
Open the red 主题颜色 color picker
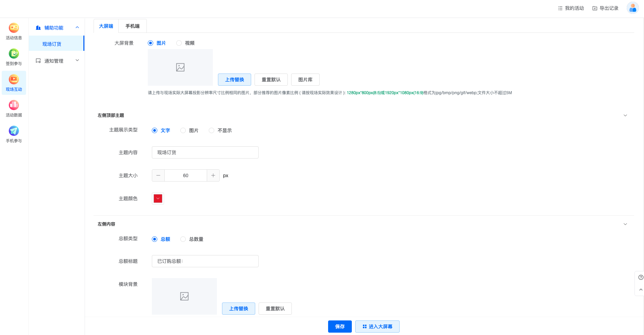tap(158, 198)
